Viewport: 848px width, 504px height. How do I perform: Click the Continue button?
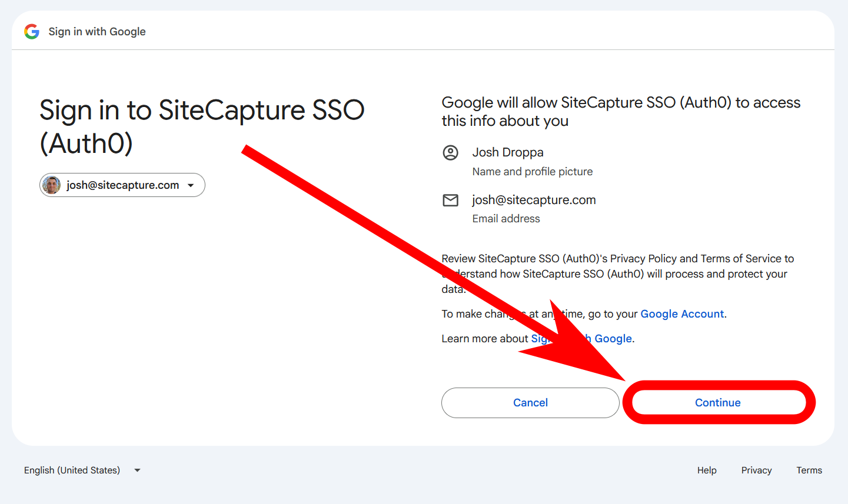(x=718, y=403)
